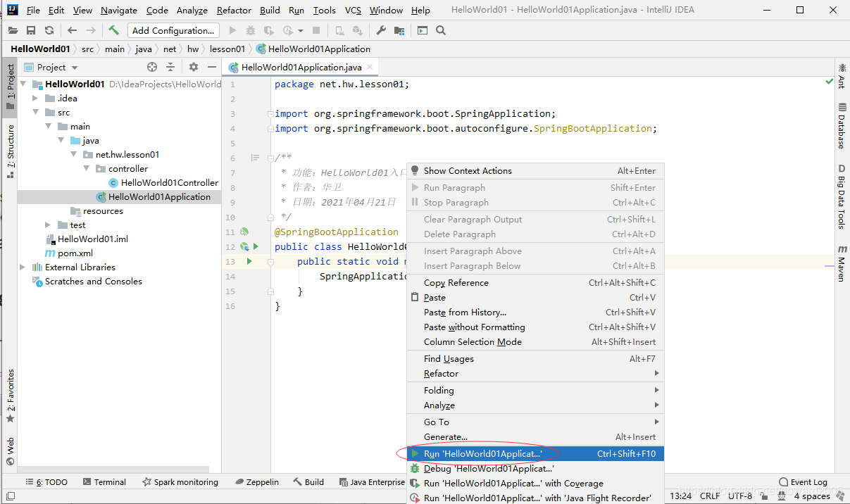Open the VCS menu
Screen dimensions: 850x504
coord(353,11)
